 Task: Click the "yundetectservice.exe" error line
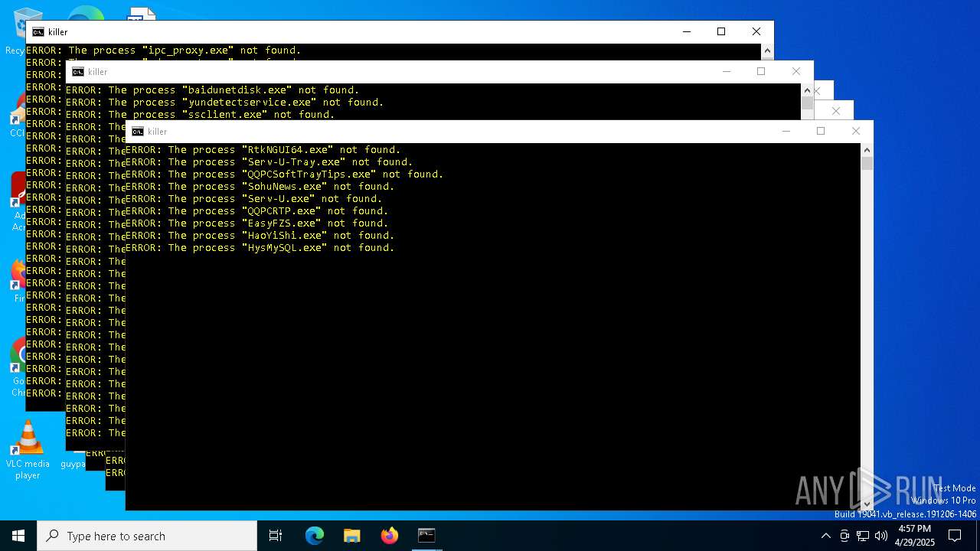[x=225, y=103]
